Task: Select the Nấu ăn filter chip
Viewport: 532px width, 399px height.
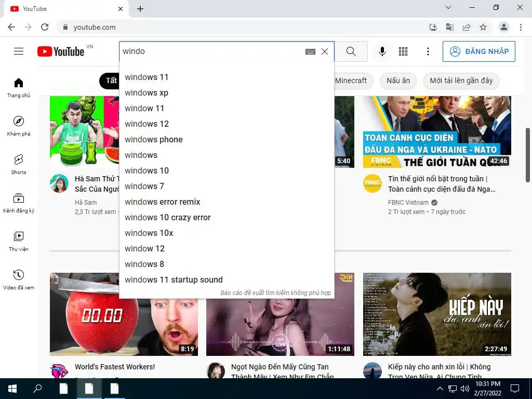Action: 398,81
